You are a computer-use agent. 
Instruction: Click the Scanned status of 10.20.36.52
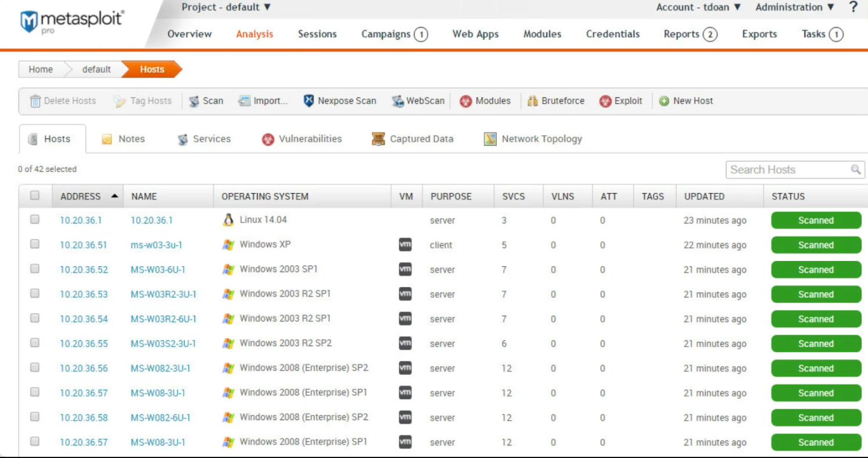[816, 270]
